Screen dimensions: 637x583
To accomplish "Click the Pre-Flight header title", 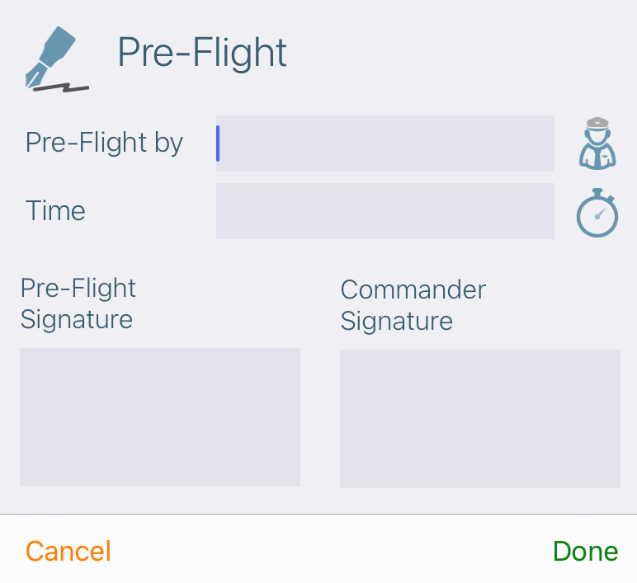I will (202, 53).
